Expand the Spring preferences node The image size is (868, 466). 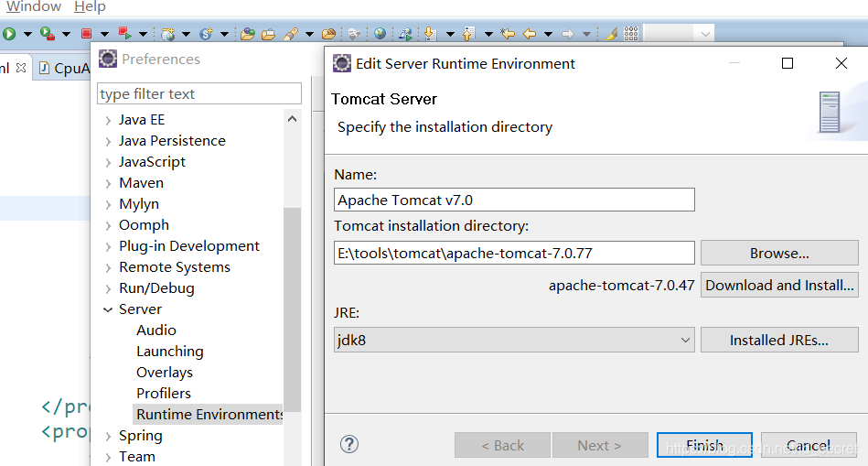pyautogui.click(x=108, y=436)
